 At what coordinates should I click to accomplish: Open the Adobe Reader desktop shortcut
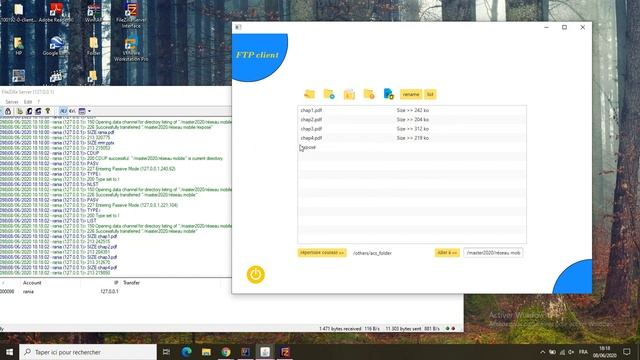point(56,12)
